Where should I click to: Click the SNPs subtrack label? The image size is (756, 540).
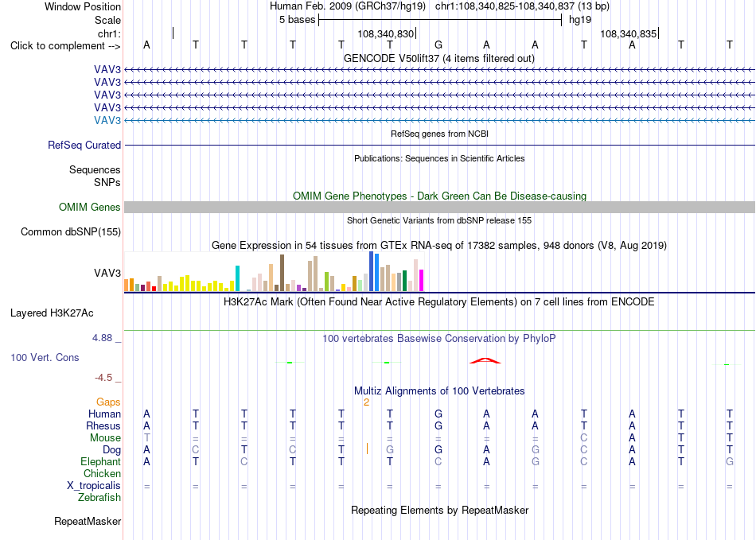(107, 183)
